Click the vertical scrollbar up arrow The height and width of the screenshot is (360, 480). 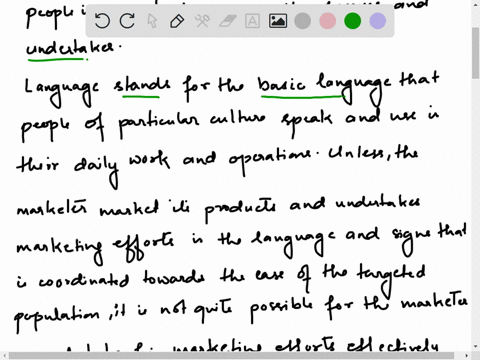click(476, 4)
